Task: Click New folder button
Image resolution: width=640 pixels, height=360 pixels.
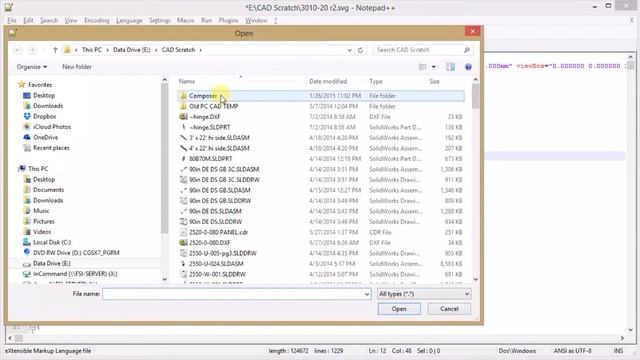Action: [x=77, y=67]
